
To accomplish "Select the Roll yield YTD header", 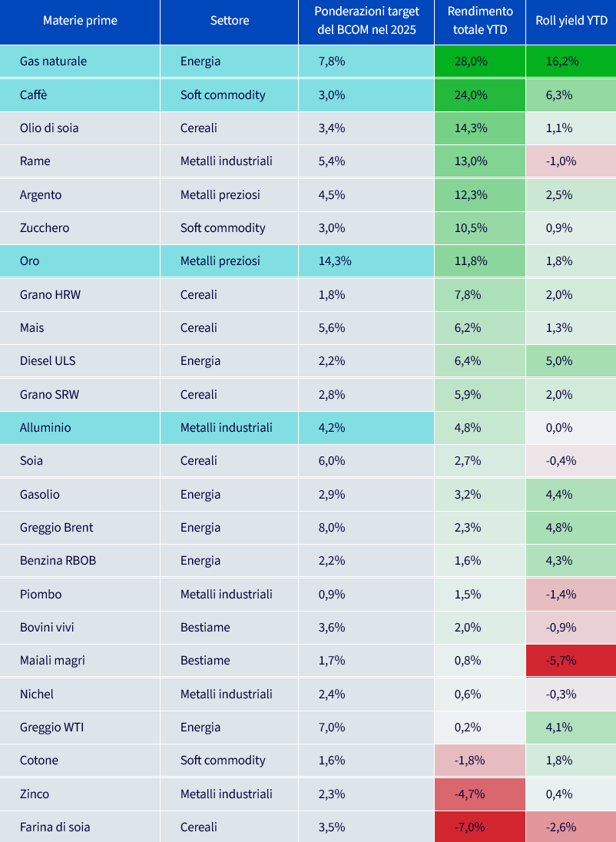I will pyautogui.click(x=571, y=22).
